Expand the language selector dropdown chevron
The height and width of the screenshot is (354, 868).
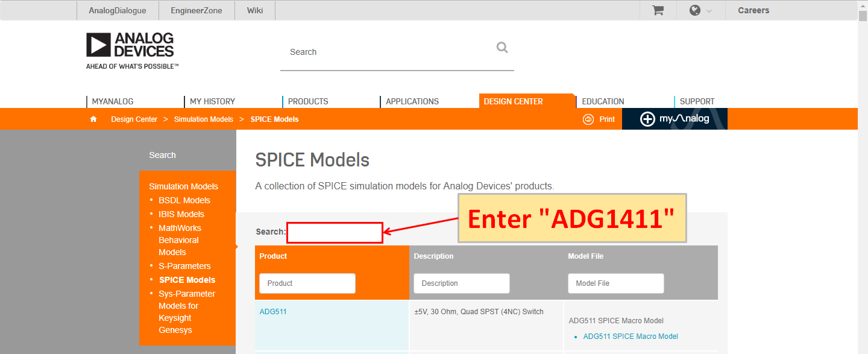coord(709,10)
